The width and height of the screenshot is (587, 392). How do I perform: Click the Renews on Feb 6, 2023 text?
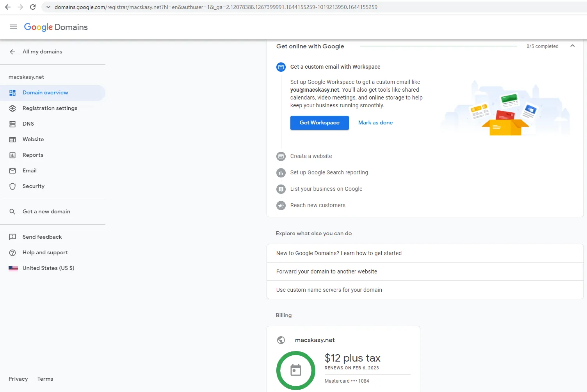[x=352, y=368]
